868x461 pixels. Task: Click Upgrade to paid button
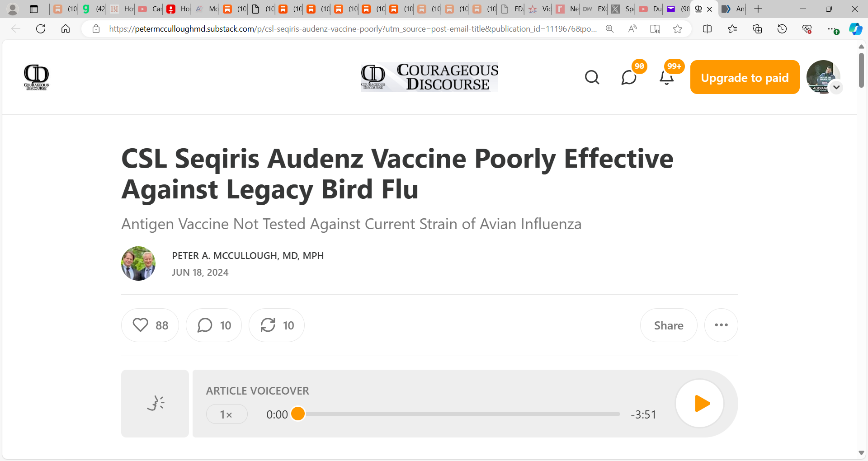pyautogui.click(x=745, y=77)
